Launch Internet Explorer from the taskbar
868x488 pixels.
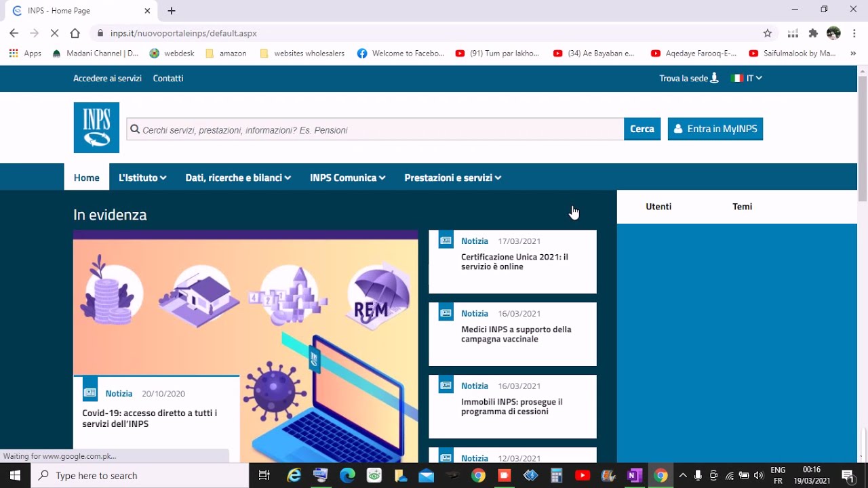click(294, 475)
